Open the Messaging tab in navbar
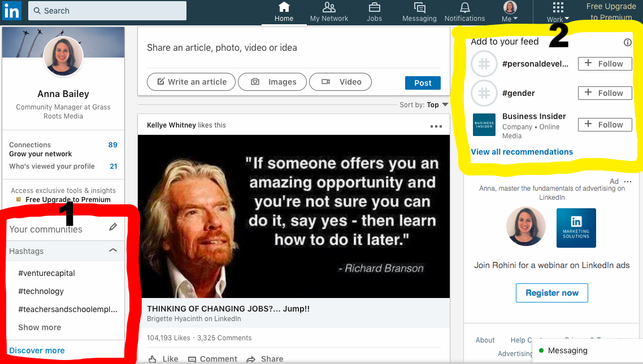 click(x=419, y=12)
